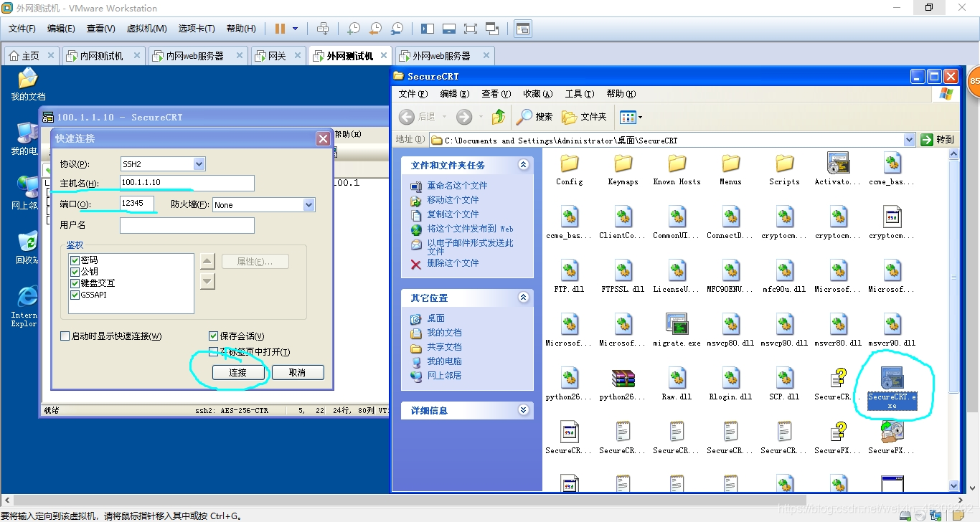Toggle the 保存会话 checkbox
The width and height of the screenshot is (980, 522).
tap(213, 336)
